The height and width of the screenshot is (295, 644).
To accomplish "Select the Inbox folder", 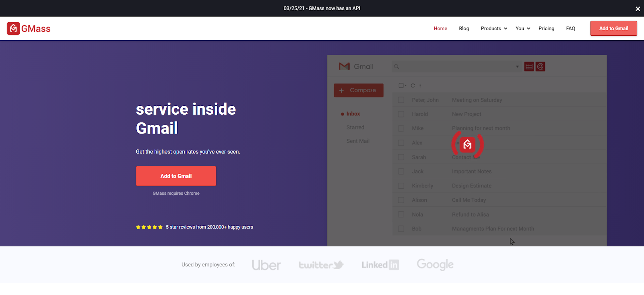I will tap(353, 114).
